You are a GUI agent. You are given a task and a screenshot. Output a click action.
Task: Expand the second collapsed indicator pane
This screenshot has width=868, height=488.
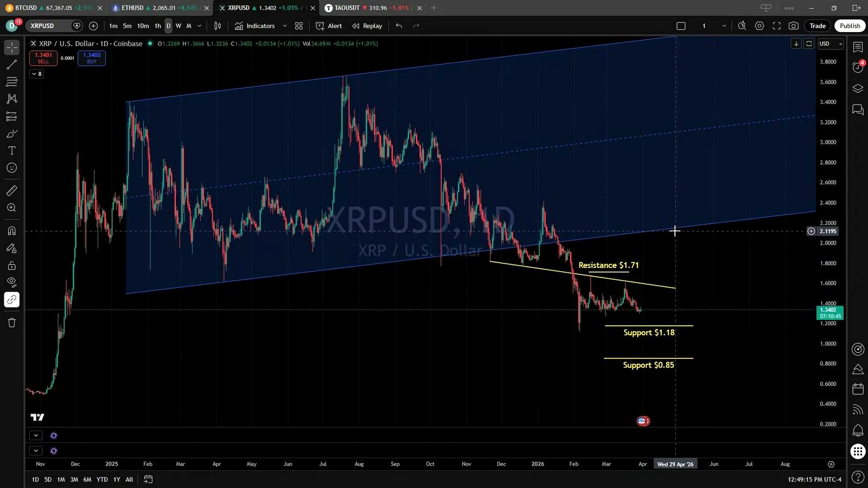click(x=36, y=451)
